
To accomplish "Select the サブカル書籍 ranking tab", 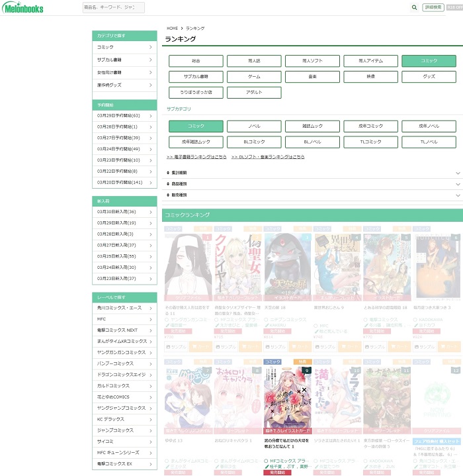I will [x=196, y=77].
